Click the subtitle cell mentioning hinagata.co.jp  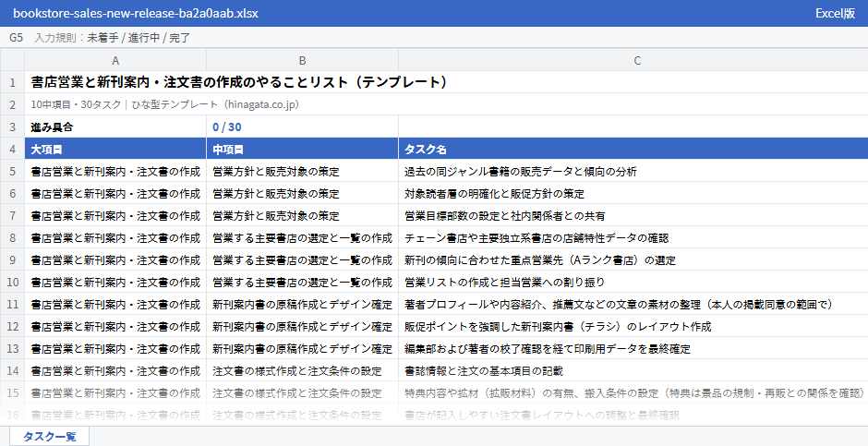pyautogui.click(x=446, y=104)
